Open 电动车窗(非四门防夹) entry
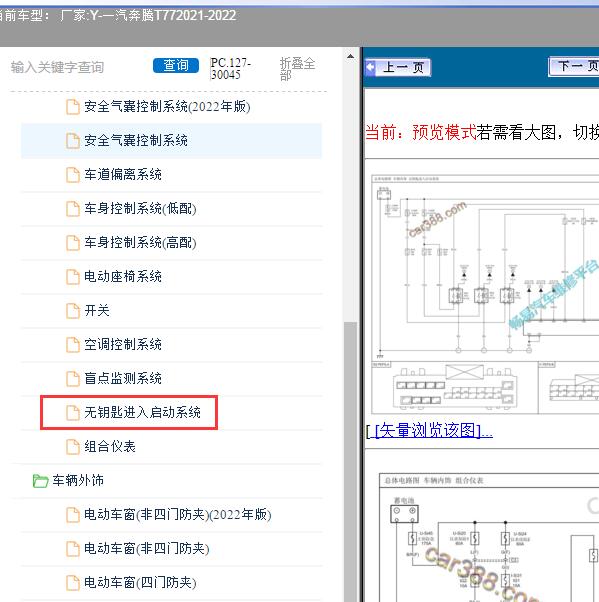The width and height of the screenshot is (599, 602). click(147, 548)
